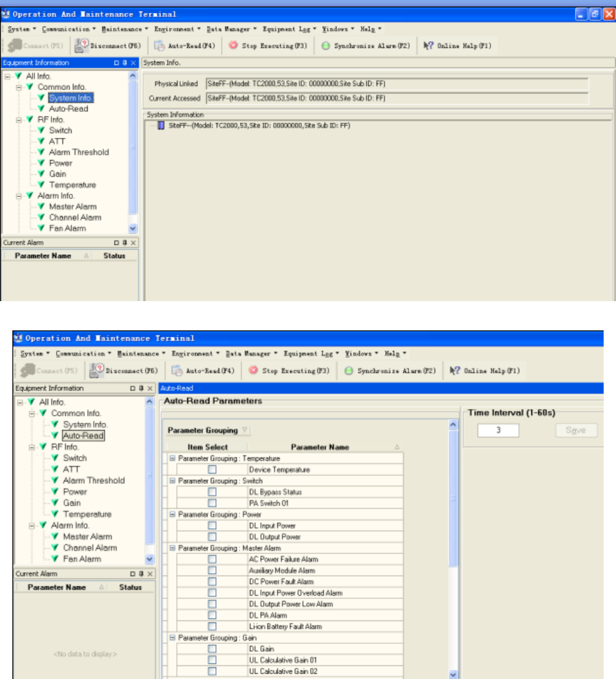
Task: Click Auto-Read (F4) icon in upper window
Action: 159,46
